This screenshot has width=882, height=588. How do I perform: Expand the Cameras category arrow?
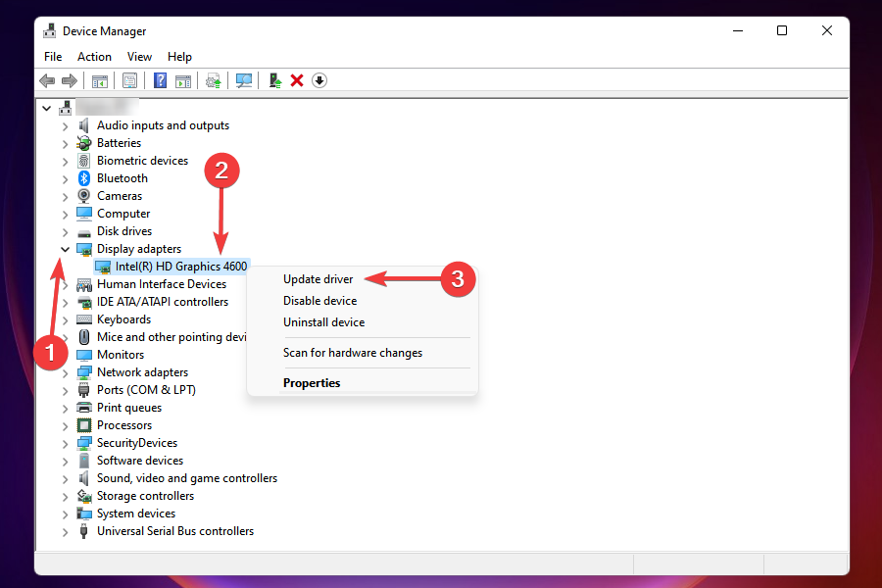tap(66, 196)
